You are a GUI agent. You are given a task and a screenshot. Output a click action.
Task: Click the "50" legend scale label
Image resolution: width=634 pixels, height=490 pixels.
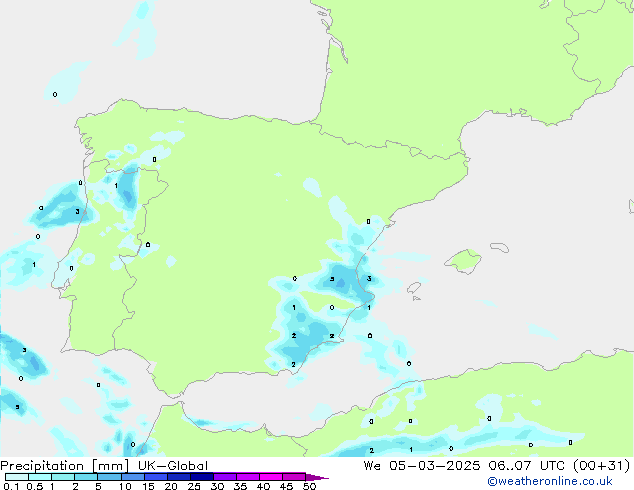309,486
